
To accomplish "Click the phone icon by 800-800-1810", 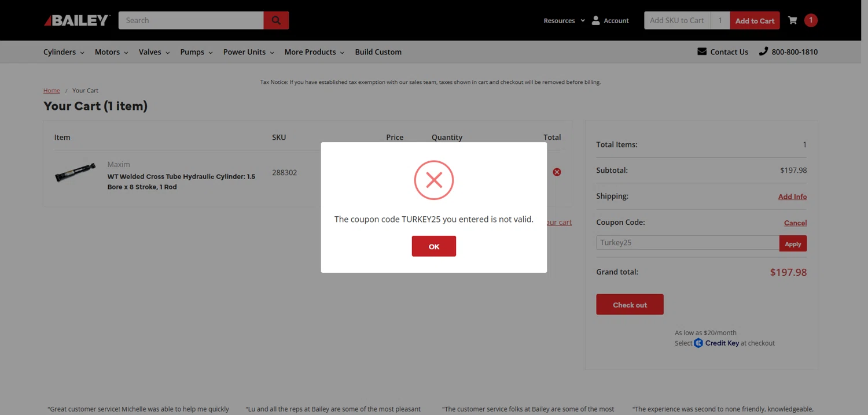I will coord(763,51).
